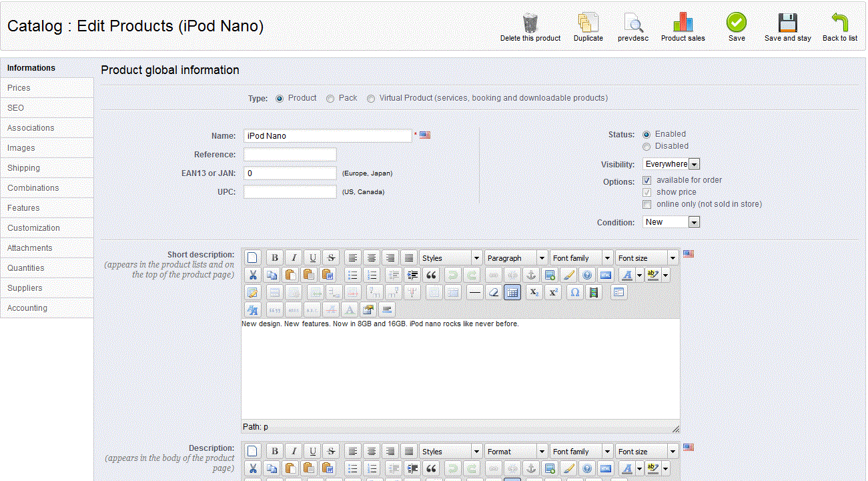Click the green Save checkmark icon
The height and width of the screenshot is (481, 868).
pyautogui.click(x=737, y=23)
